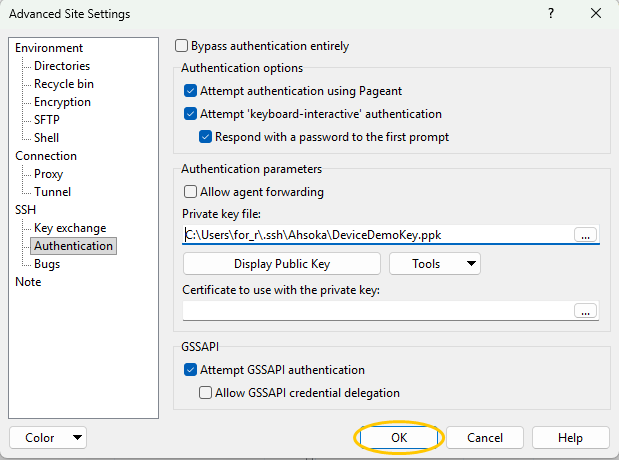Open the Recycle bin settings page
Image resolution: width=619 pixels, height=460 pixels.
coord(64,84)
